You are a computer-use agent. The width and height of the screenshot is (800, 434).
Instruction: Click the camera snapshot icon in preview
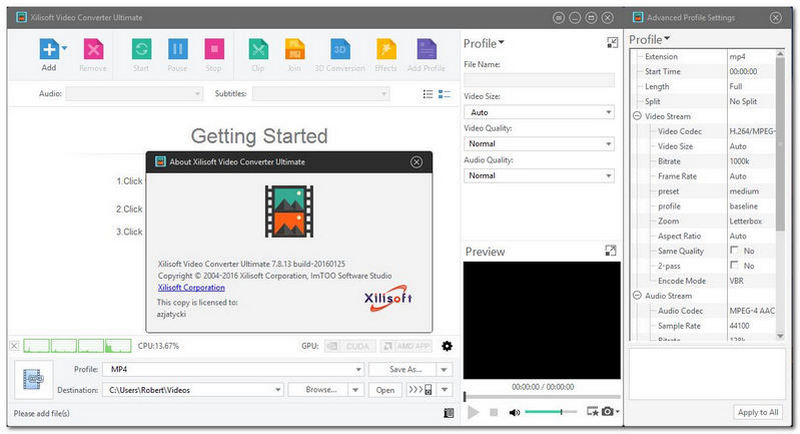(x=607, y=411)
